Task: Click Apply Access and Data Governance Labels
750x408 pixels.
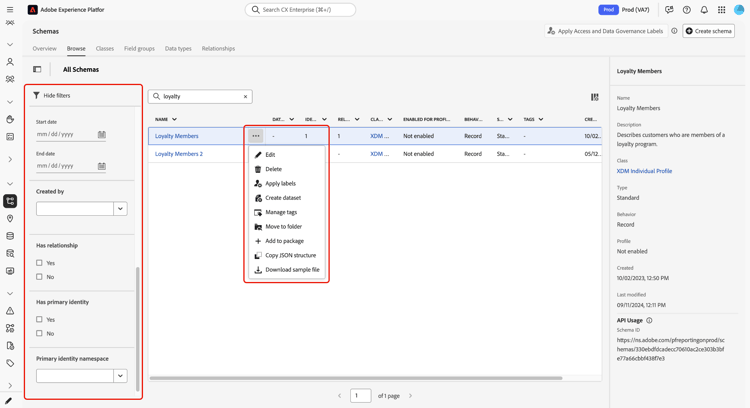Action: (606, 31)
